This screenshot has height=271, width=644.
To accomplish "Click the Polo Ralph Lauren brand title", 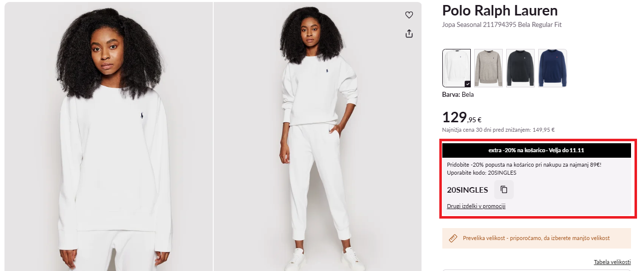I will point(500,11).
